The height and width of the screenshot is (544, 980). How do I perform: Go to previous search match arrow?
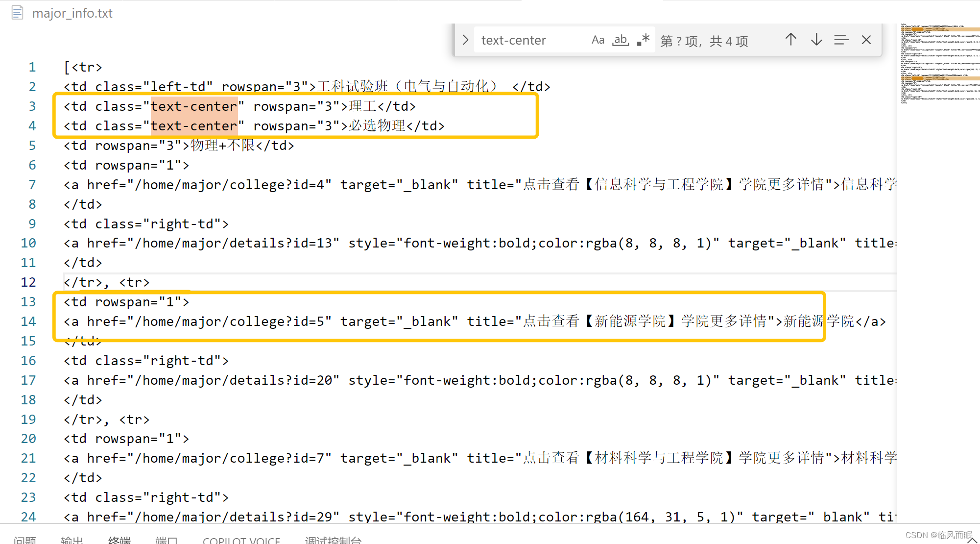[790, 40]
